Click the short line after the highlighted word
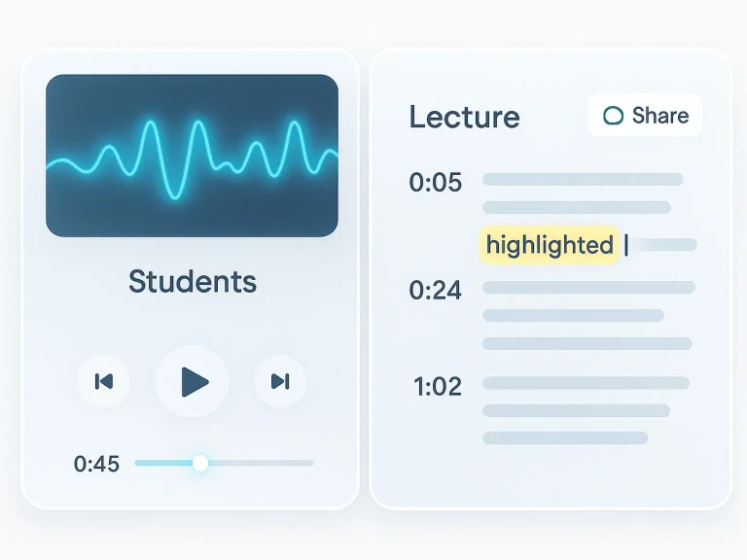The height and width of the screenshot is (560, 747). click(667, 245)
